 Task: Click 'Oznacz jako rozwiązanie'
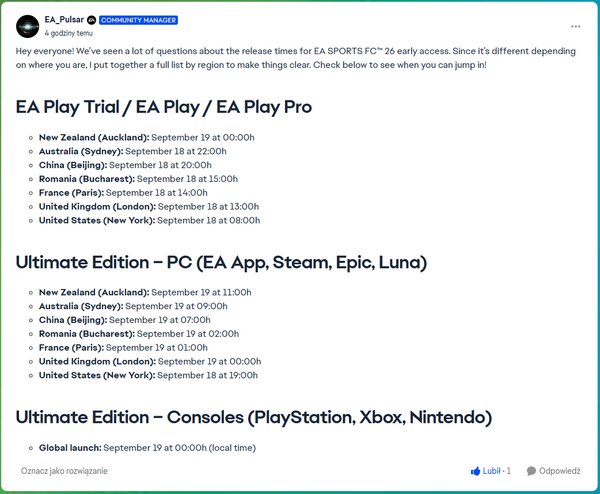[64, 471]
